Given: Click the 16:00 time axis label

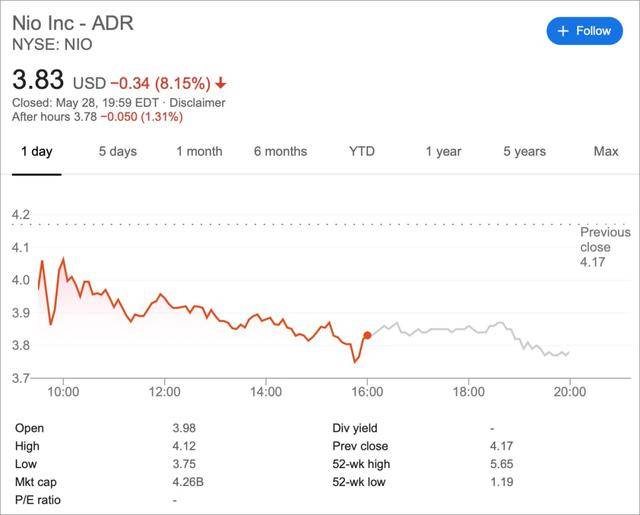Looking at the screenshot, I should pos(367,393).
